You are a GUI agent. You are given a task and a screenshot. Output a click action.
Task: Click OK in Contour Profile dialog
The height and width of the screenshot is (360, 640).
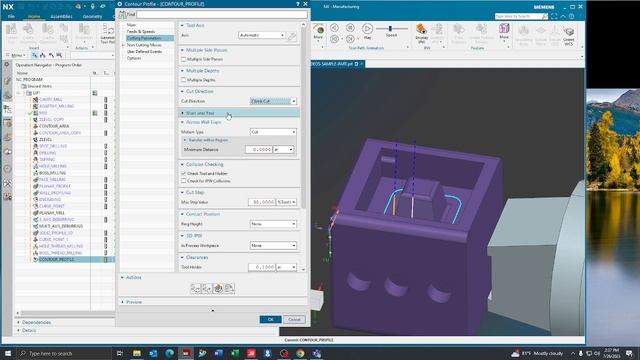[x=270, y=319]
